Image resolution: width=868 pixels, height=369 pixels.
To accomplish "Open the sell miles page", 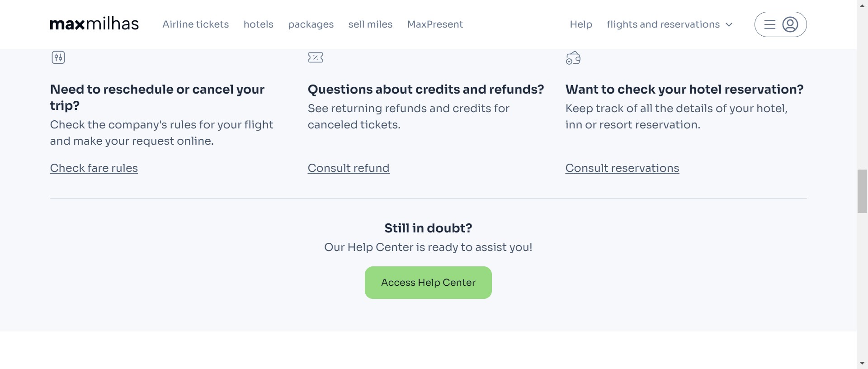I will (370, 24).
